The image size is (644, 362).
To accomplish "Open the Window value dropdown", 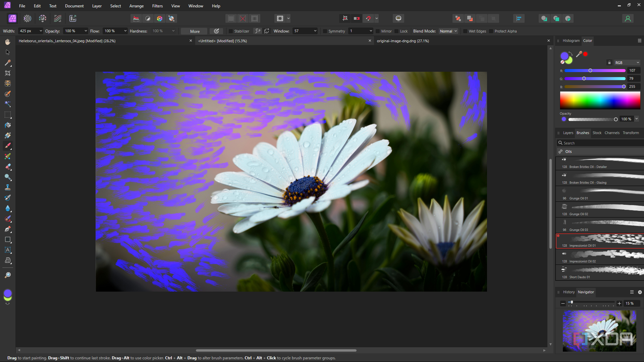I will (x=315, y=31).
